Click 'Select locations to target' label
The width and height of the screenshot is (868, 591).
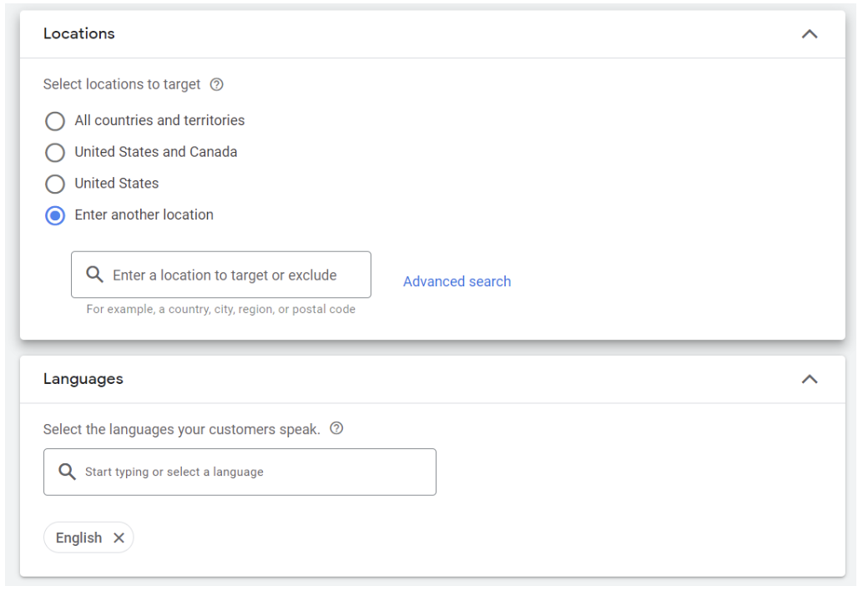click(122, 84)
